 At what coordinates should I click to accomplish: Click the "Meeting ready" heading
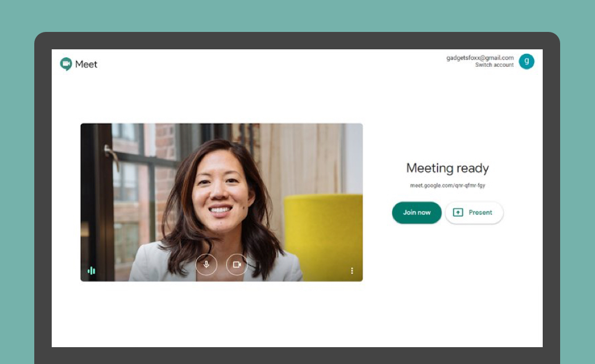447,168
